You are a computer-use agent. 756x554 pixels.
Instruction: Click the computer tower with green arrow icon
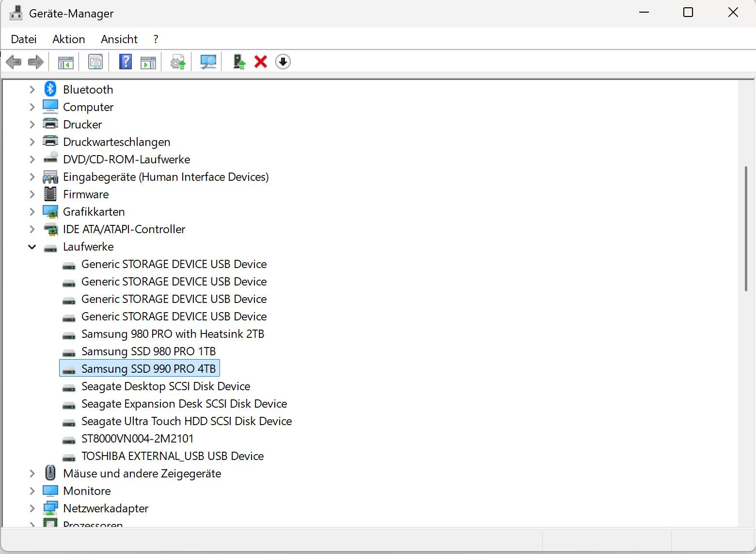(x=239, y=62)
